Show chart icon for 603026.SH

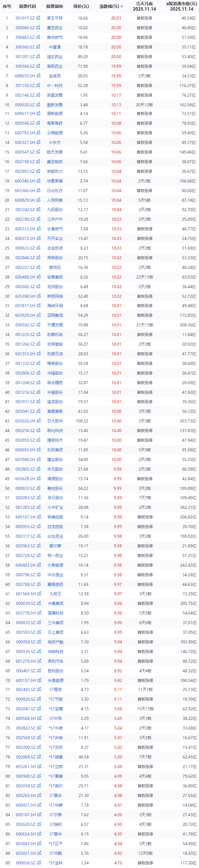click(38, 421)
